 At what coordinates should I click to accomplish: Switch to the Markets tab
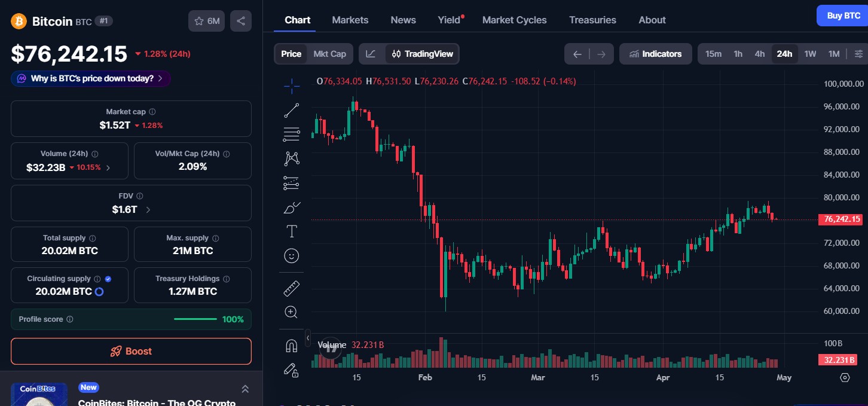(350, 20)
